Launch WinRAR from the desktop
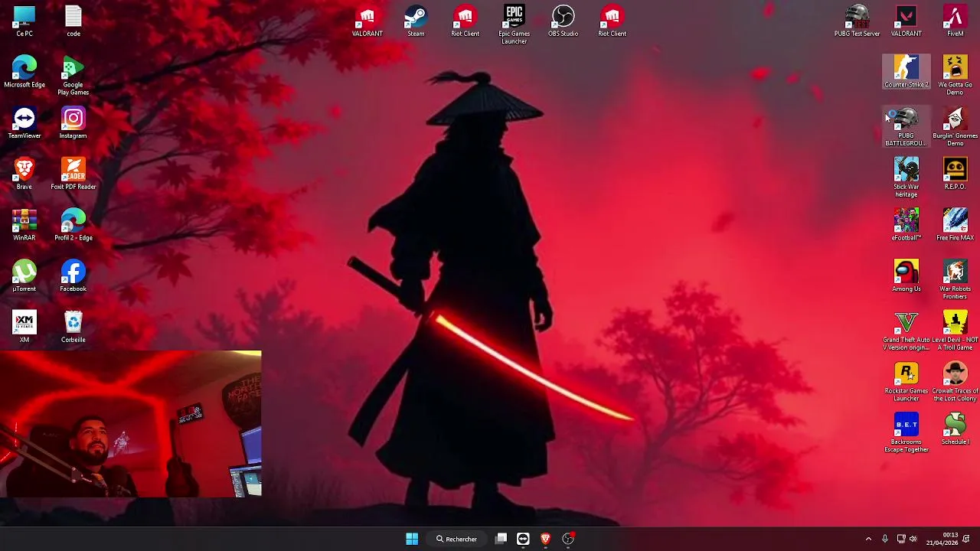 click(24, 226)
